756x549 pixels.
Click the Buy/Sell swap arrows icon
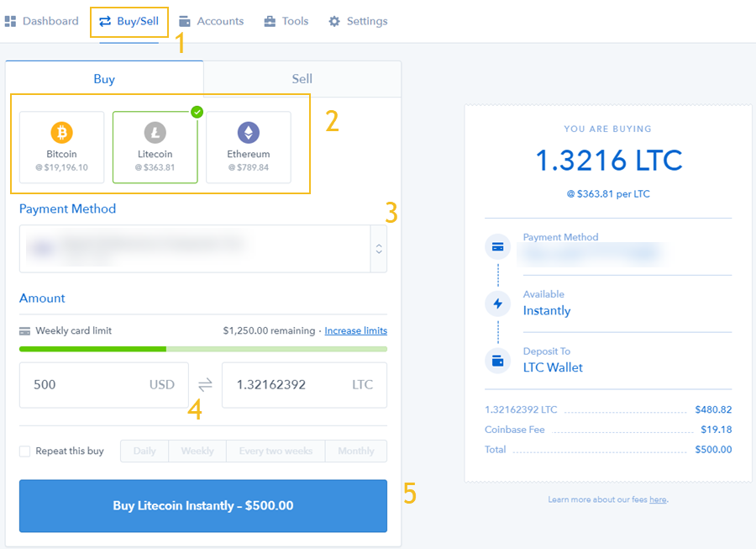[x=105, y=21]
